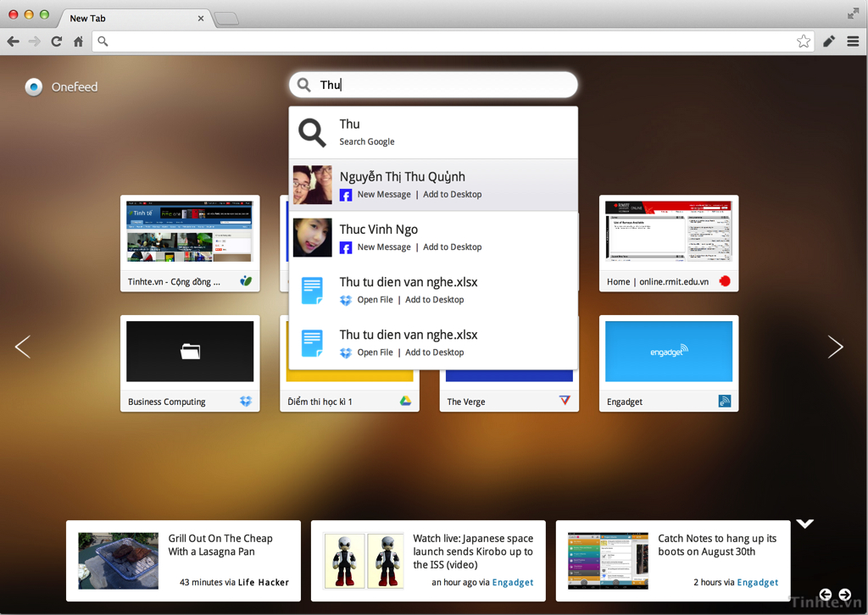Go to next page of tiles
The width and height of the screenshot is (868, 615).
pos(835,346)
